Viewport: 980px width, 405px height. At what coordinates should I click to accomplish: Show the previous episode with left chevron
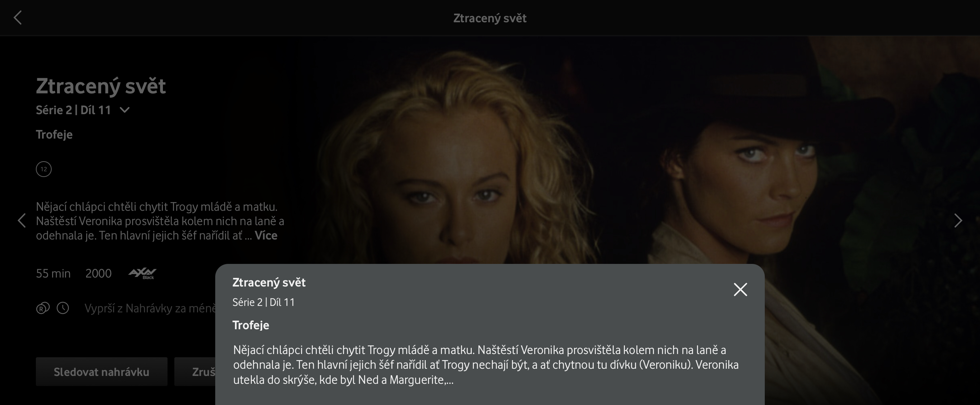(22, 220)
